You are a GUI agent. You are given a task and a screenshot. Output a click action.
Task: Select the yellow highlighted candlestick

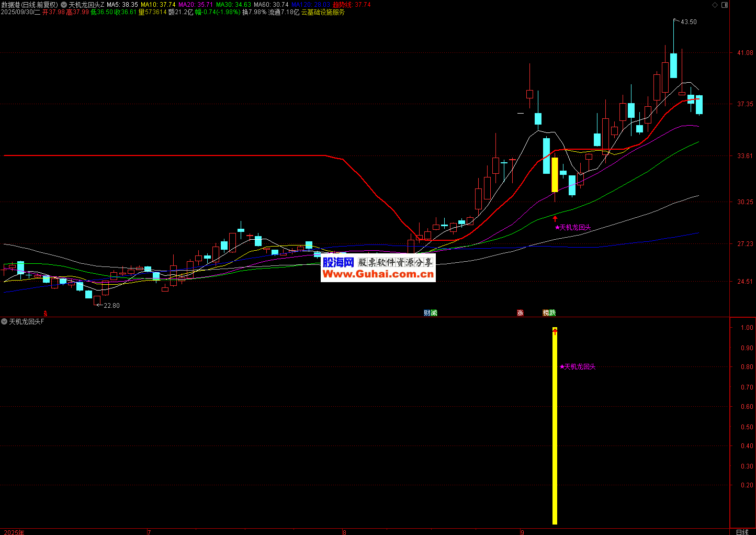[x=555, y=175]
